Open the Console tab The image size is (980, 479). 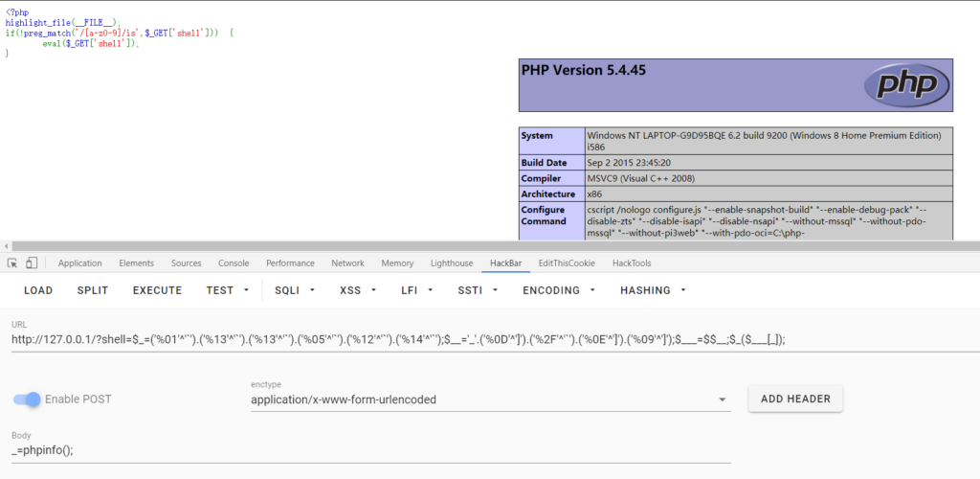tap(234, 263)
